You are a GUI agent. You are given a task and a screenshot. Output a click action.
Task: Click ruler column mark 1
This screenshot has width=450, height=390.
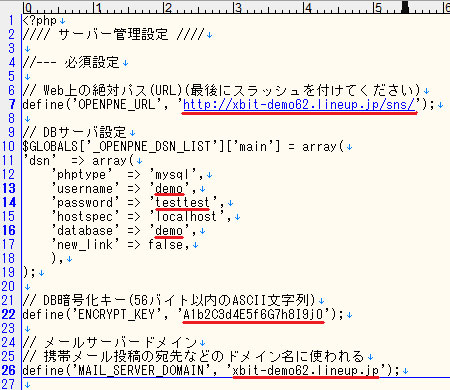point(98,7)
